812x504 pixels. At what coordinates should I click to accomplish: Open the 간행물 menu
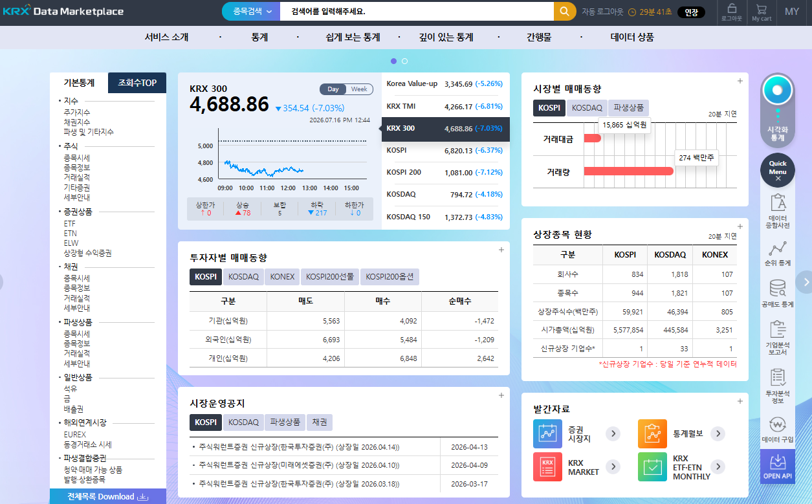pyautogui.click(x=539, y=37)
